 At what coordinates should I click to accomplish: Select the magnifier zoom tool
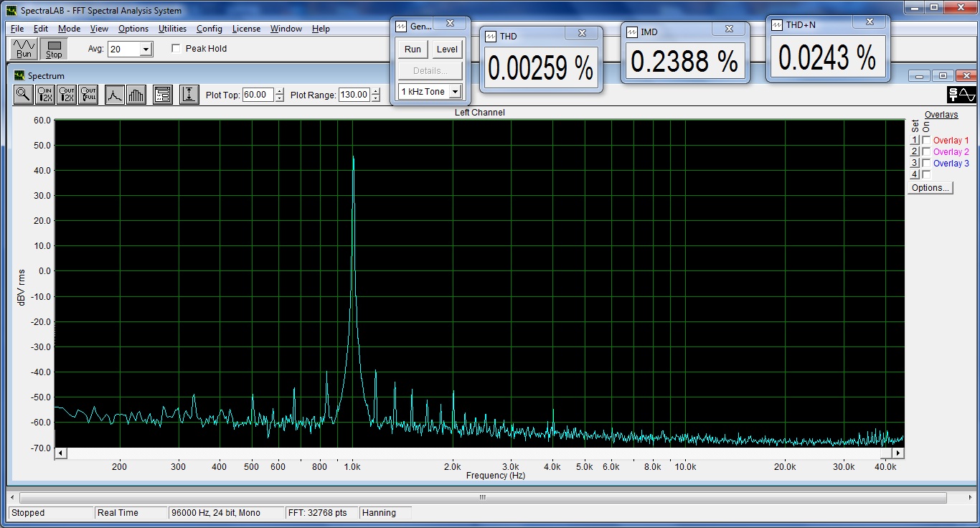(24, 94)
